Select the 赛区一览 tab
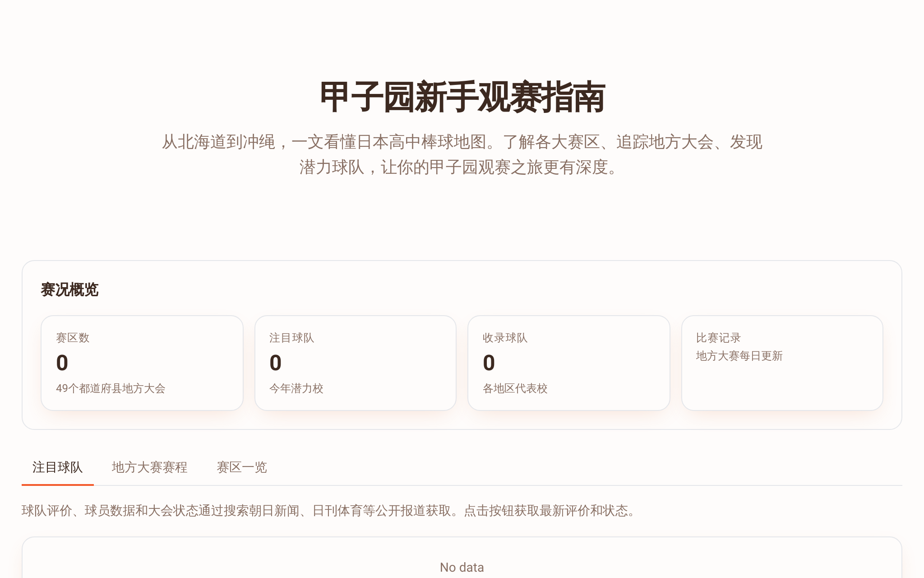This screenshot has height=578, width=924. click(x=242, y=467)
